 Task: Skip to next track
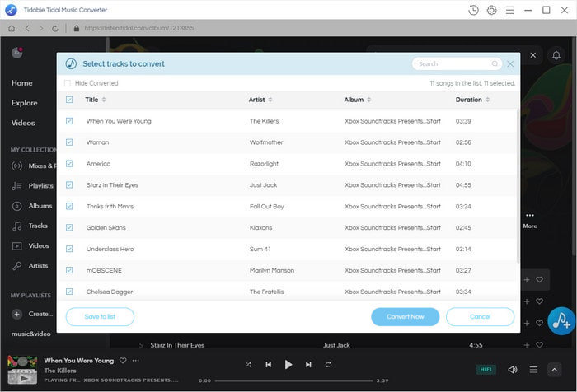pos(308,365)
